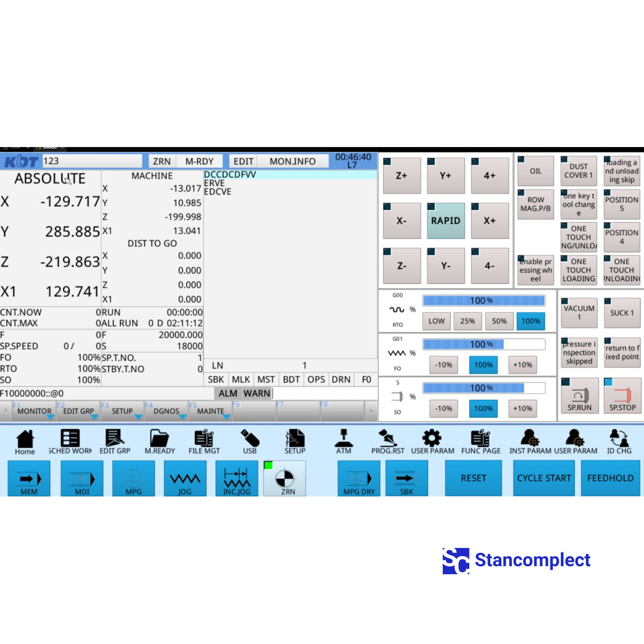Select the INC.JOG mode icon
Viewport: 644px width, 644px height.
tap(237, 479)
